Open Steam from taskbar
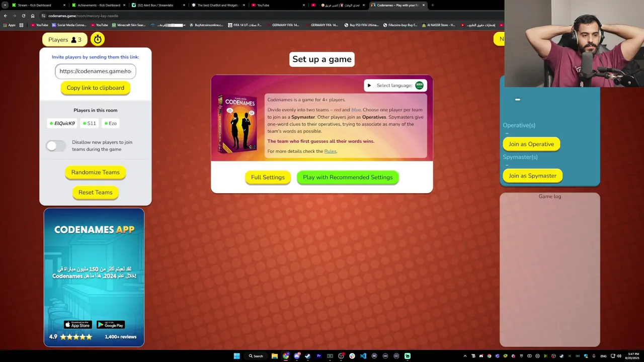 (308, 356)
